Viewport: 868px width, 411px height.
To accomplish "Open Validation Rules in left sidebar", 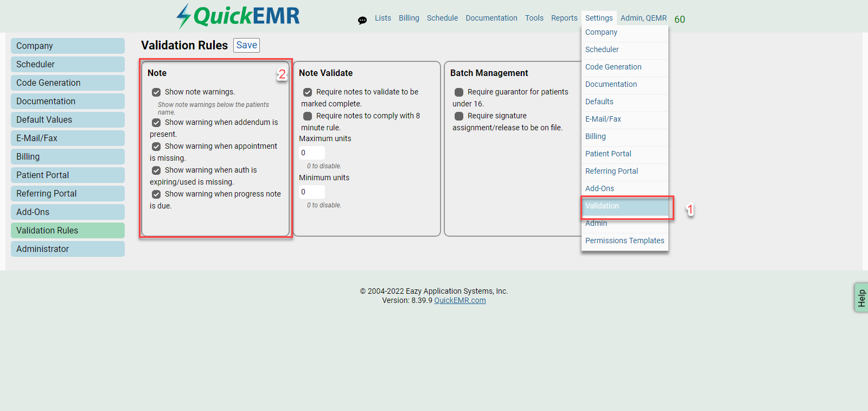I will (x=68, y=231).
